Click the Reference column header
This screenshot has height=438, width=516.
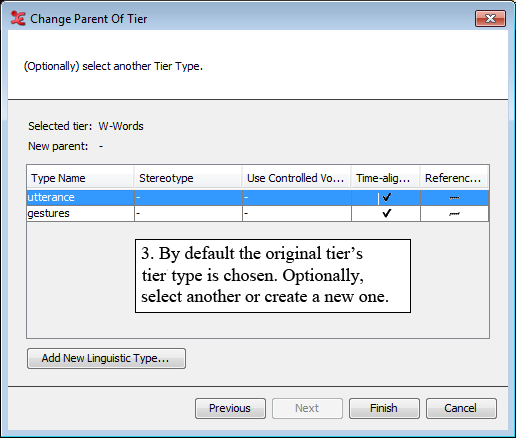(454, 178)
